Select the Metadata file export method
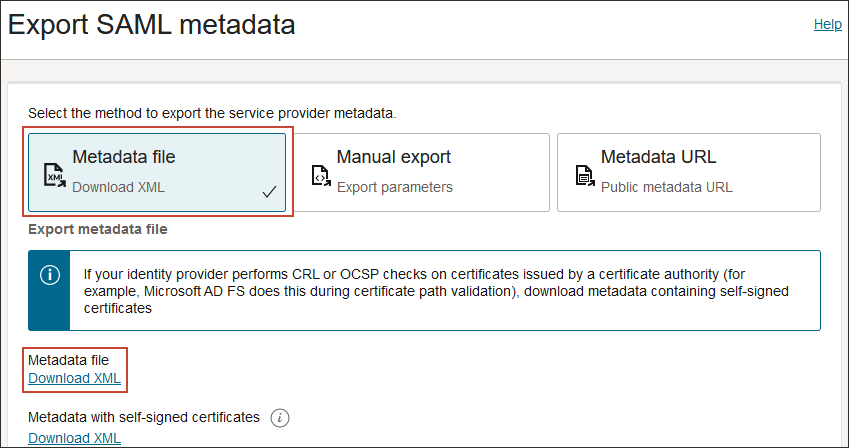 [157, 172]
